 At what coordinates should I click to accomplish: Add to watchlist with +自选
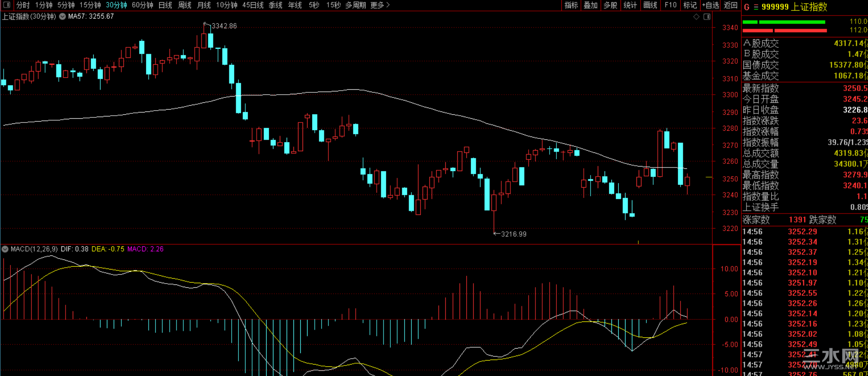(x=710, y=5)
